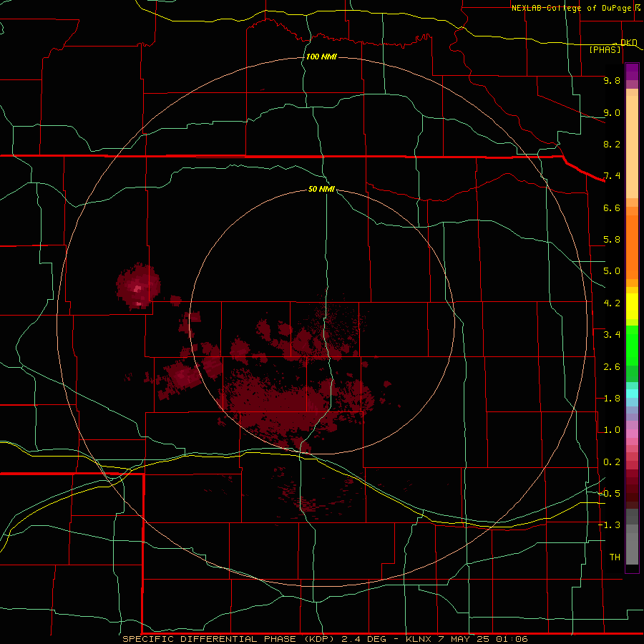This screenshot has width=644, height=644.
Task: Click the peach segment of the color bar
Action: pyautogui.click(x=632, y=144)
